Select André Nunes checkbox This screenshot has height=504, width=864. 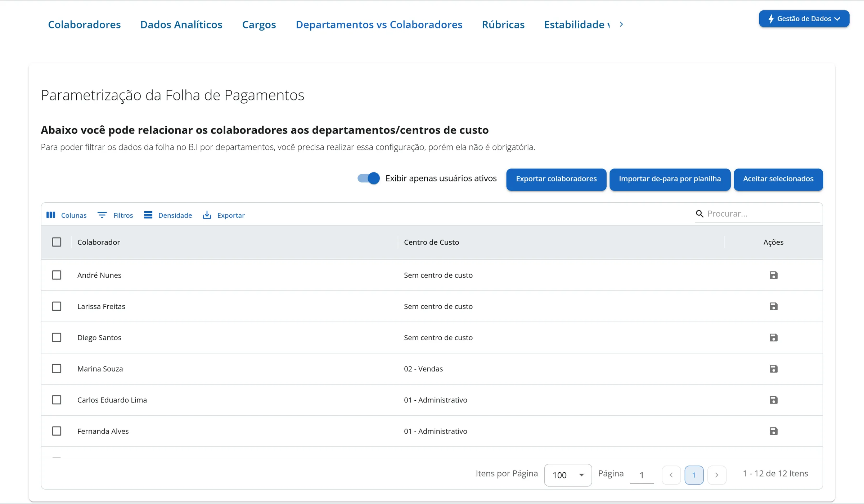point(57,275)
